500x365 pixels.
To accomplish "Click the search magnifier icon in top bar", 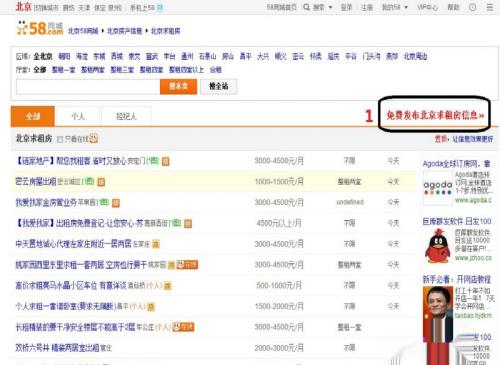I will pos(306,7).
